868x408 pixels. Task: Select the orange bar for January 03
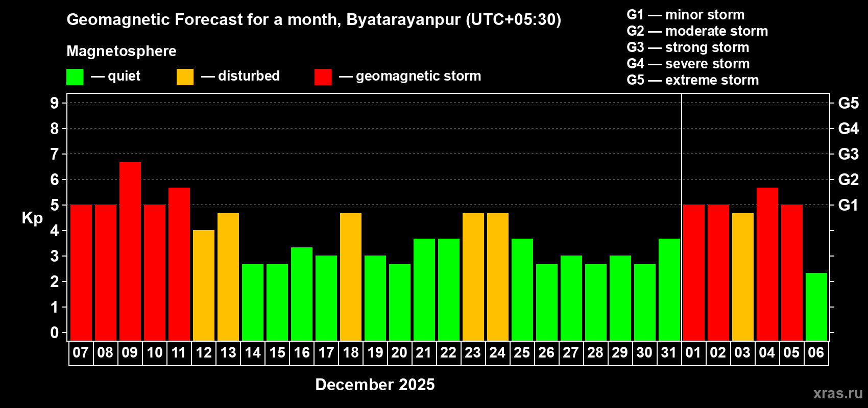pos(743,277)
